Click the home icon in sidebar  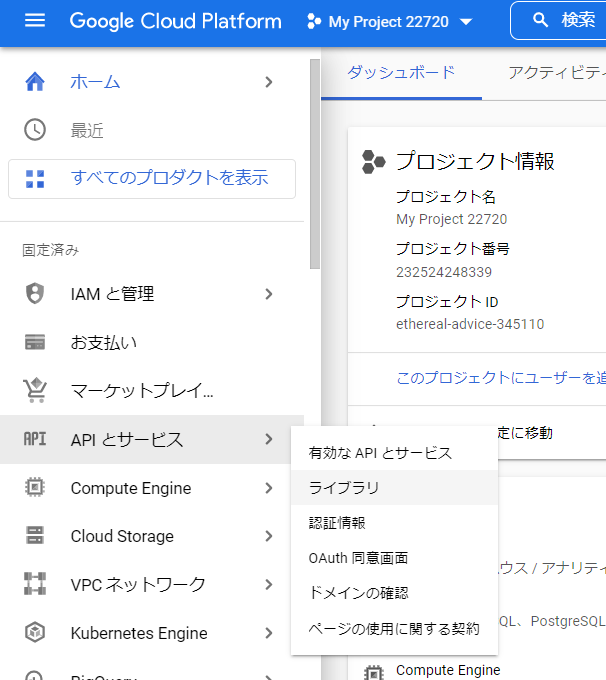[x=35, y=82]
